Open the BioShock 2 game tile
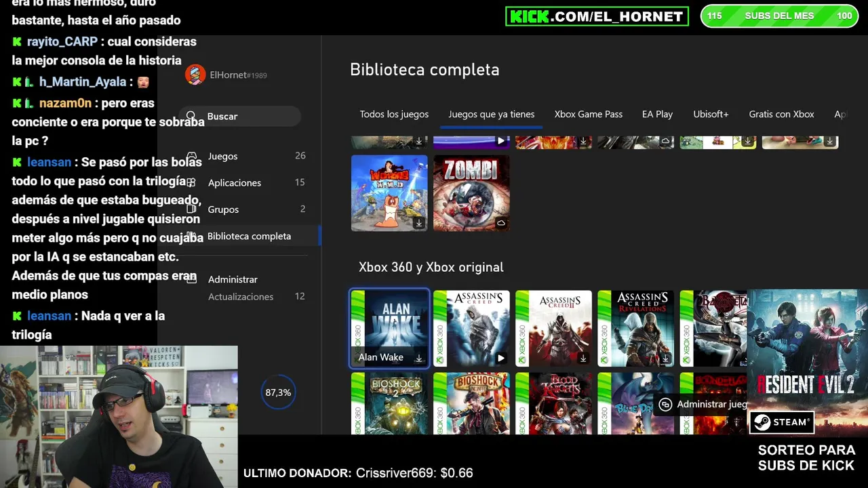Viewport: 868px width, 488px height. click(x=389, y=403)
